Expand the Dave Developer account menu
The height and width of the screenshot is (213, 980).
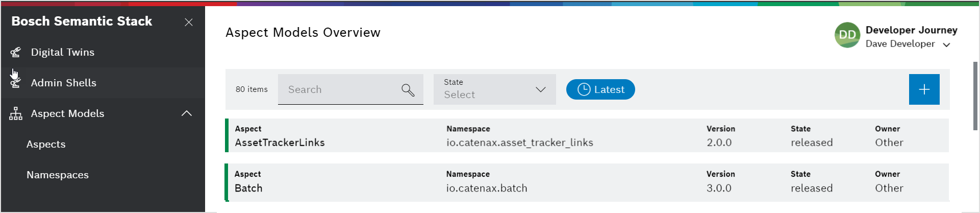(x=946, y=45)
